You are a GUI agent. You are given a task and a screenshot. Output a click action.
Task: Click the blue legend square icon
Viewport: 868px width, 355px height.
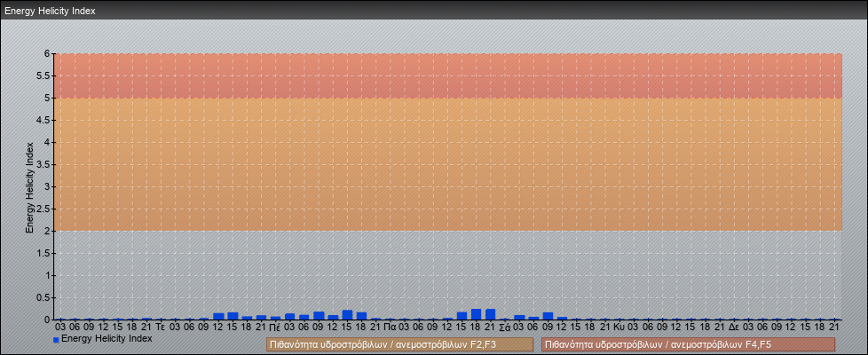pos(56,340)
